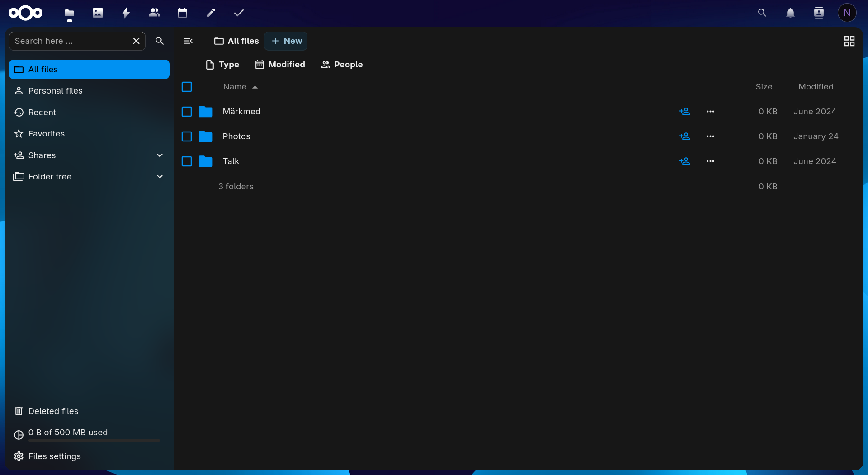
Task: Click the Search here input field
Action: point(70,41)
